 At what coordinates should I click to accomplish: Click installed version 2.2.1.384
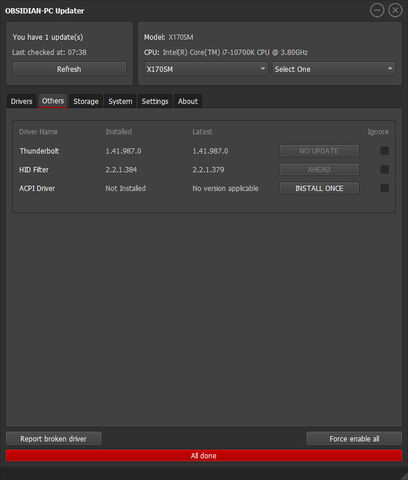[121, 170]
